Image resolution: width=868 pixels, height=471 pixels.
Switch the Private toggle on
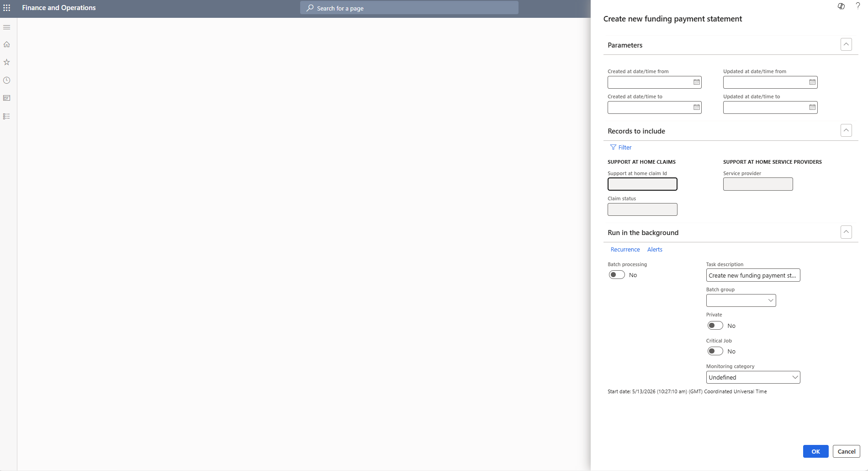point(715,326)
